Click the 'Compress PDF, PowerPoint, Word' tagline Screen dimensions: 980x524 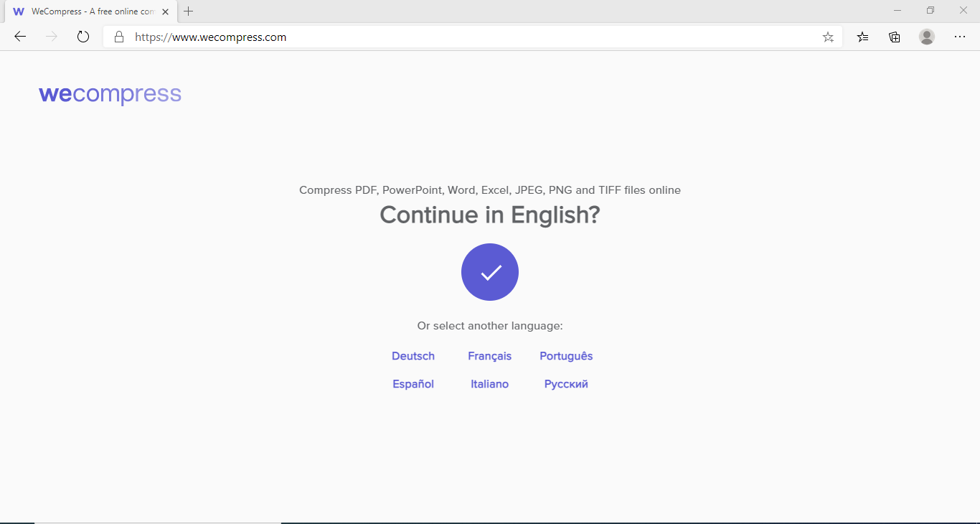pos(490,190)
